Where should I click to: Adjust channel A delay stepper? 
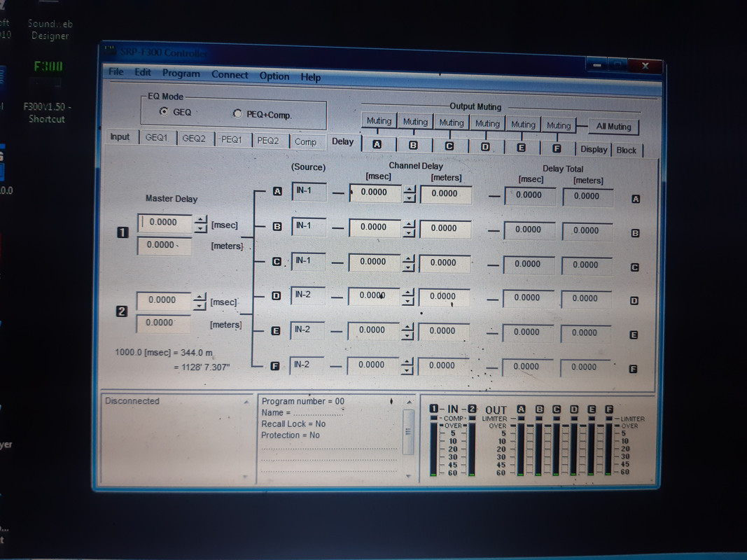[410, 194]
